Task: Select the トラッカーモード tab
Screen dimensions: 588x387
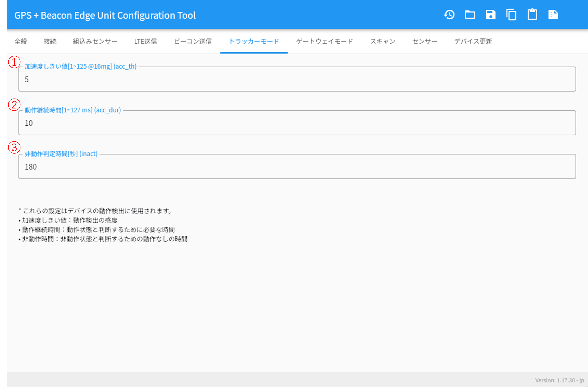Action: pyautogui.click(x=254, y=42)
